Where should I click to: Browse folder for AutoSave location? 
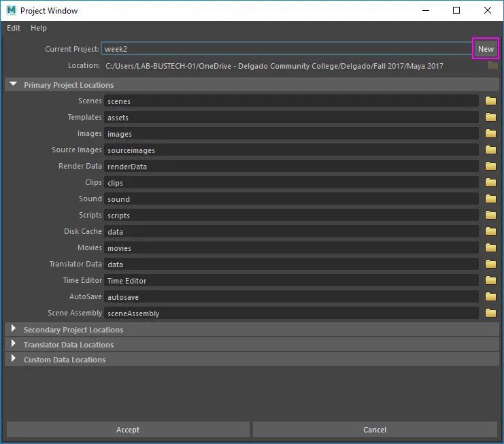tap(490, 296)
